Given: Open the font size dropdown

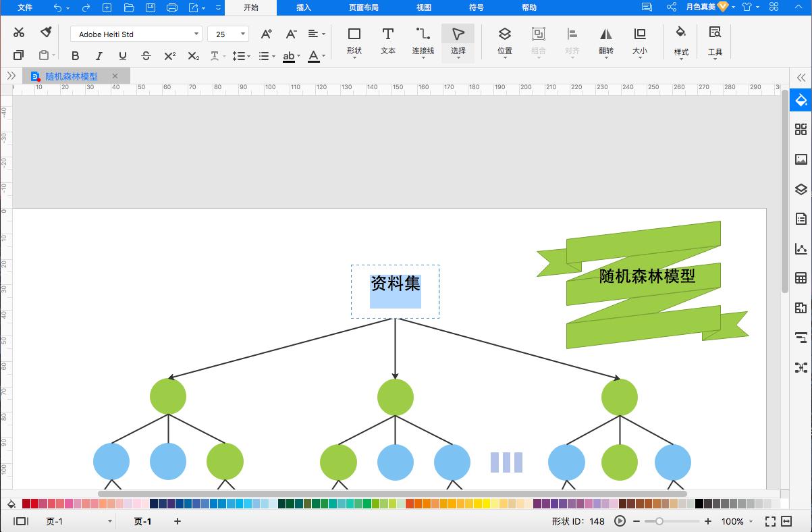Looking at the screenshot, I should click(x=242, y=33).
